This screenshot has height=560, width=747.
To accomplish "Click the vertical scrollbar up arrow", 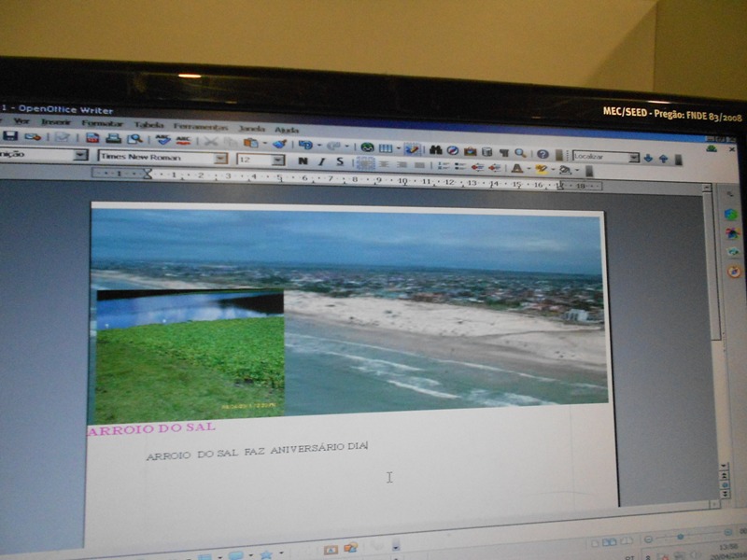I will (707, 189).
